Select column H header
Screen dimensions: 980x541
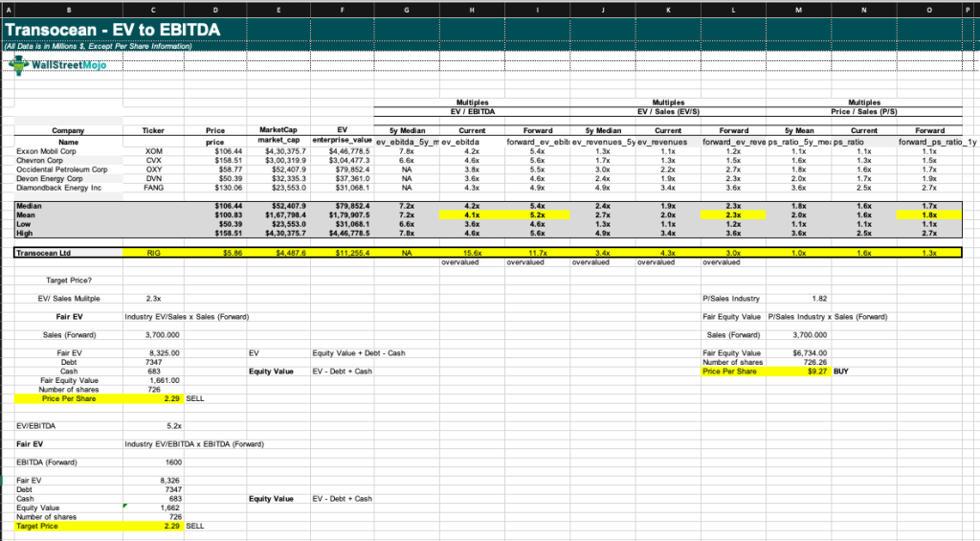(x=473, y=10)
